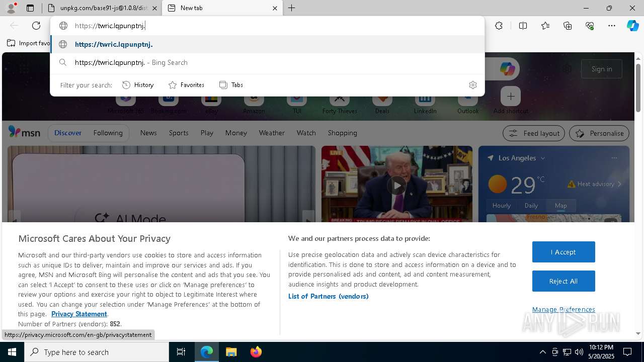
Task: Click the Personalise button
Action: [599, 133]
